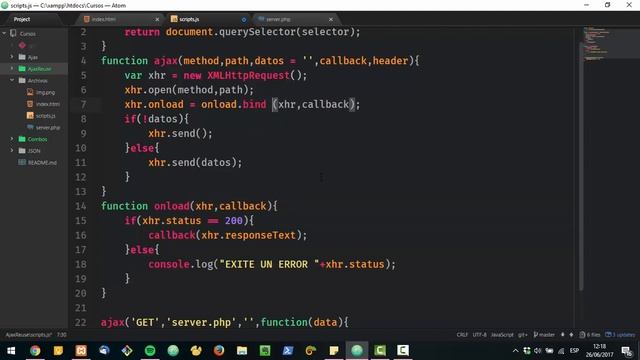Open Spotify from the taskbar
640x360 pixels.
(x=150, y=351)
